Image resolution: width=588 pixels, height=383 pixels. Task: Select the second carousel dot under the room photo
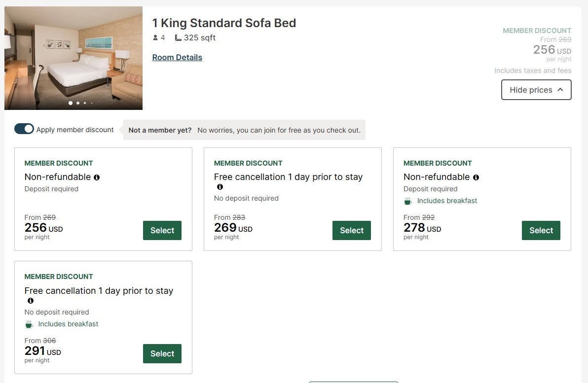[x=77, y=103]
